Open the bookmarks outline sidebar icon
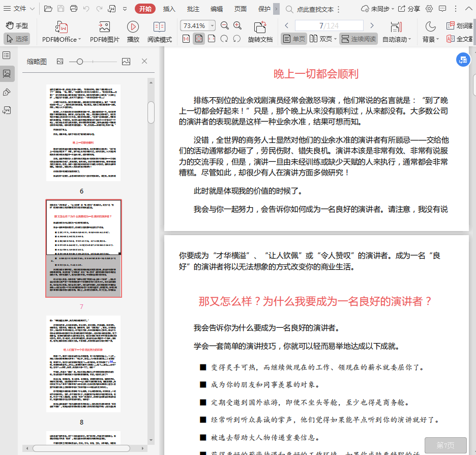The image size is (476, 455). click(x=7, y=55)
